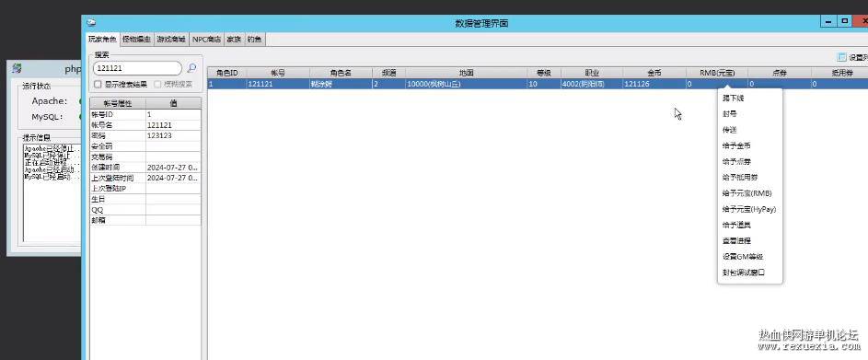Open the 钓鱼 tab
Image resolution: width=868 pixels, height=360 pixels.
[254, 40]
